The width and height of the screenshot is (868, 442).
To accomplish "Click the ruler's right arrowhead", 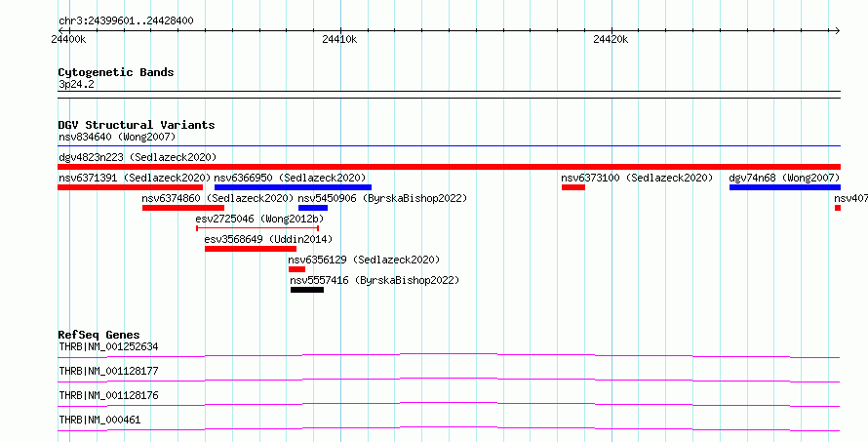I will click(x=838, y=30).
